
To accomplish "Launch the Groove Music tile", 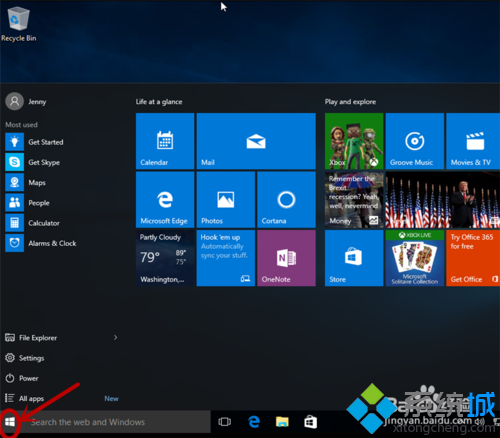I will (415, 141).
